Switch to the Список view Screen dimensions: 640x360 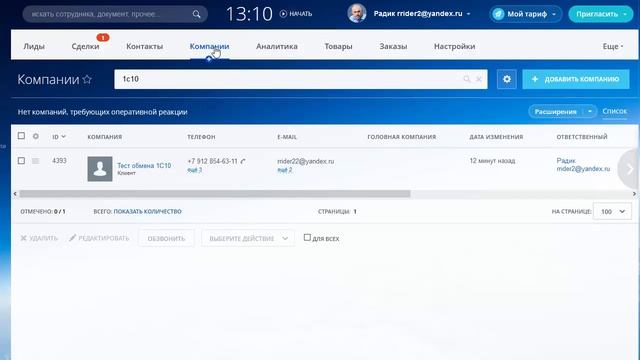pos(614,111)
